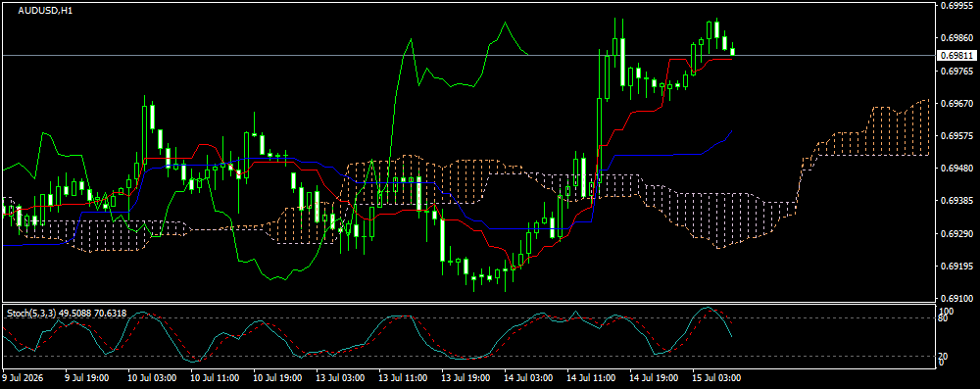Screen dimensions: 980x389
Task: Click the 0.69385 price scale value
Action: (955, 201)
